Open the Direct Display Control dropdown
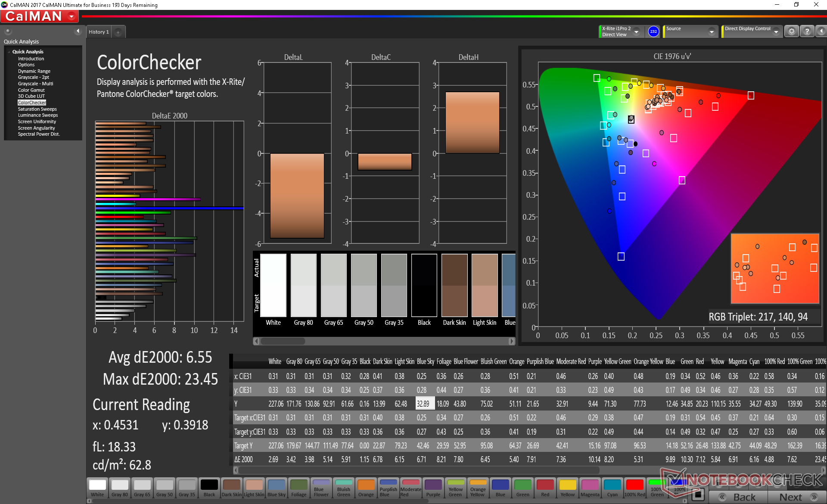The image size is (827, 504). tap(776, 31)
